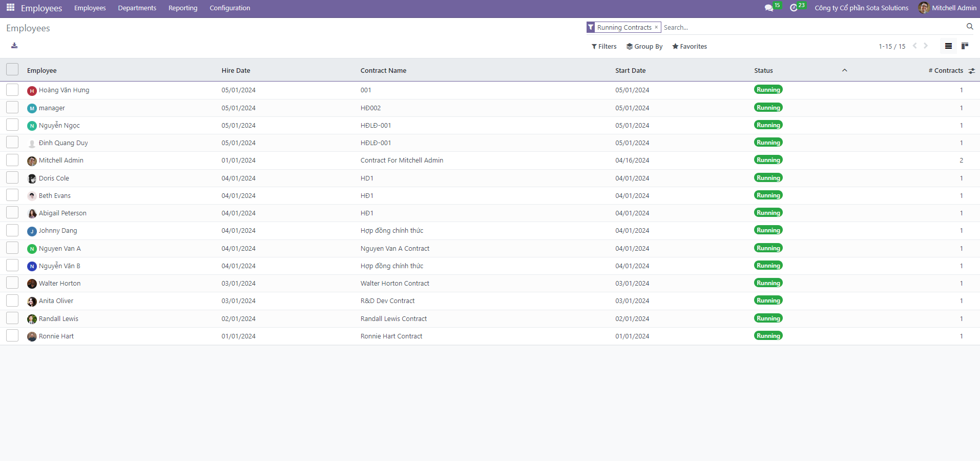Click the export download icon
Screen dimensions: 980x461
14,46
